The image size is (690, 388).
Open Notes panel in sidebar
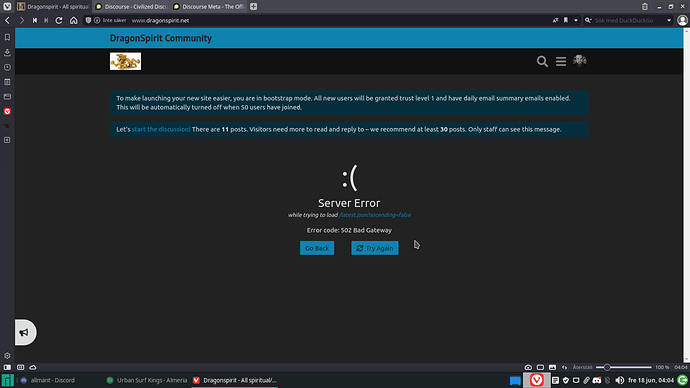(x=7, y=82)
